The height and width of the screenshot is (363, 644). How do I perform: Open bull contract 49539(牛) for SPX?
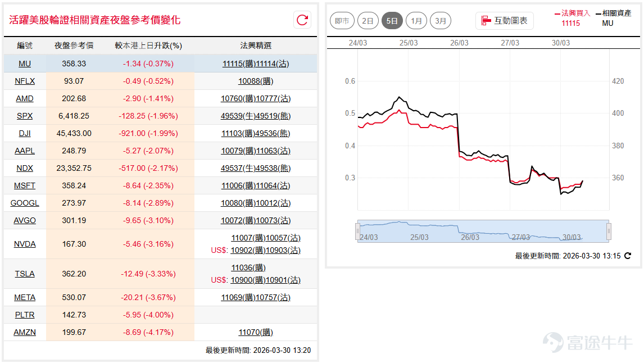point(238,116)
